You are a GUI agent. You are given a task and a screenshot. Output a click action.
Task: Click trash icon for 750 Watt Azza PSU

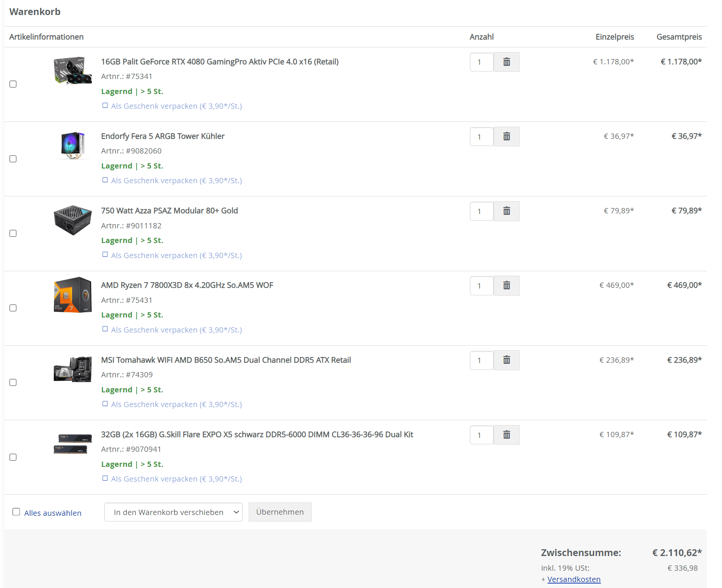tap(506, 211)
